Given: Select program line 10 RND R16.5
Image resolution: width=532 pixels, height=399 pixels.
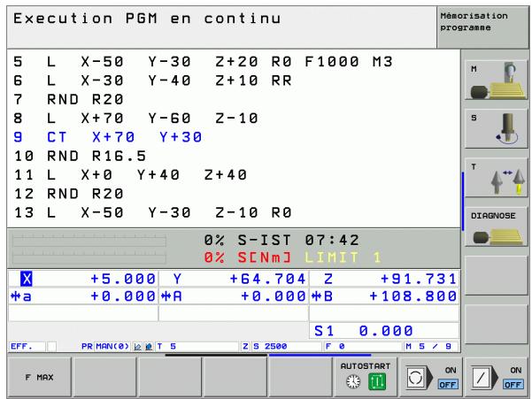Looking at the screenshot, I should click(x=80, y=157).
